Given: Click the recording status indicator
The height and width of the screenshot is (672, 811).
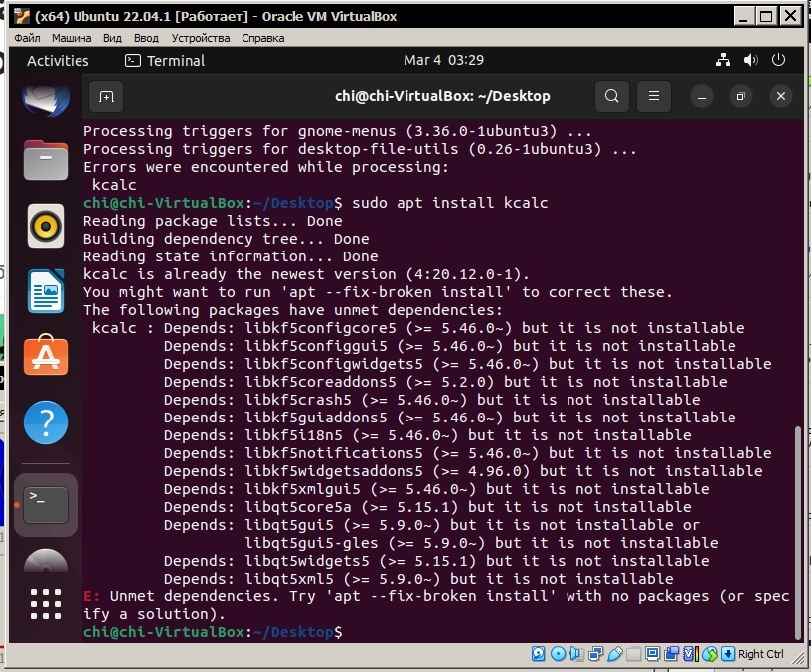Looking at the screenshot, I should [x=671, y=654].
